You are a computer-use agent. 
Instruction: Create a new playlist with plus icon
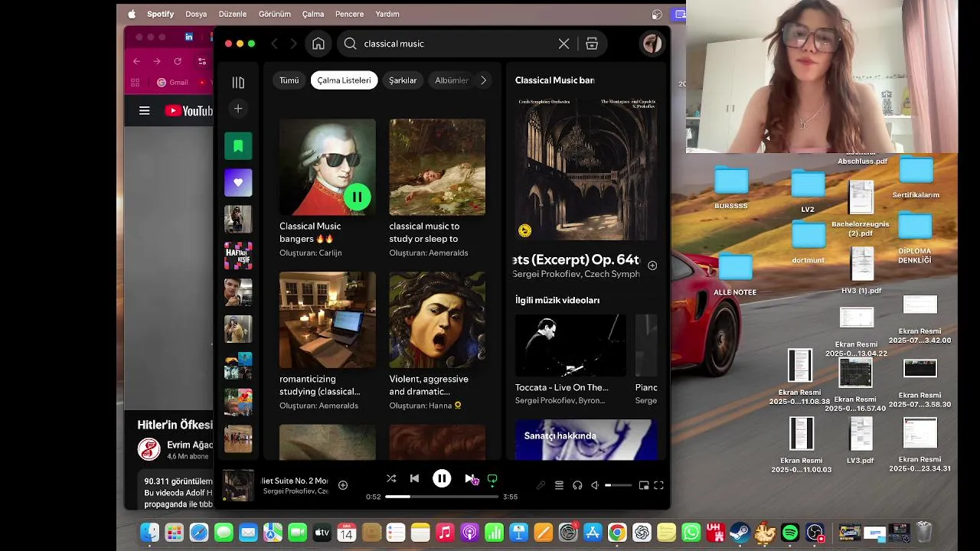238,109
